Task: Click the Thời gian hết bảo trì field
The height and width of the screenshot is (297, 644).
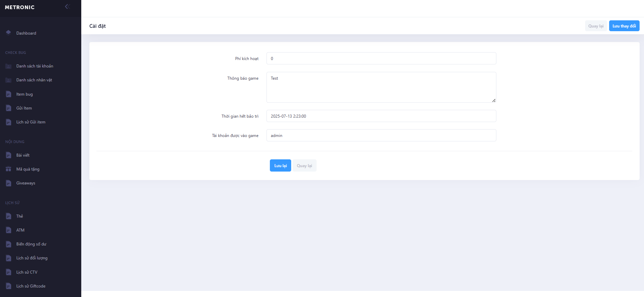Action: (381, 116)
